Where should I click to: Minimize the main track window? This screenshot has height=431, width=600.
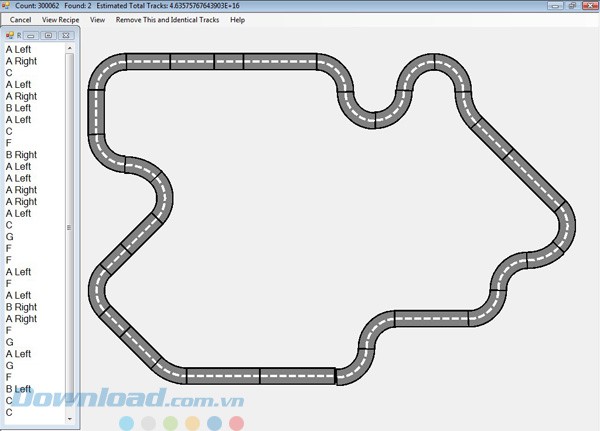[557, 6]
